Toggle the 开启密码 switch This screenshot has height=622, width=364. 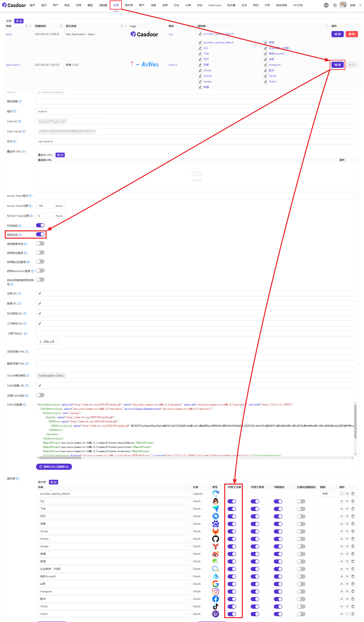tap(40, 225)
